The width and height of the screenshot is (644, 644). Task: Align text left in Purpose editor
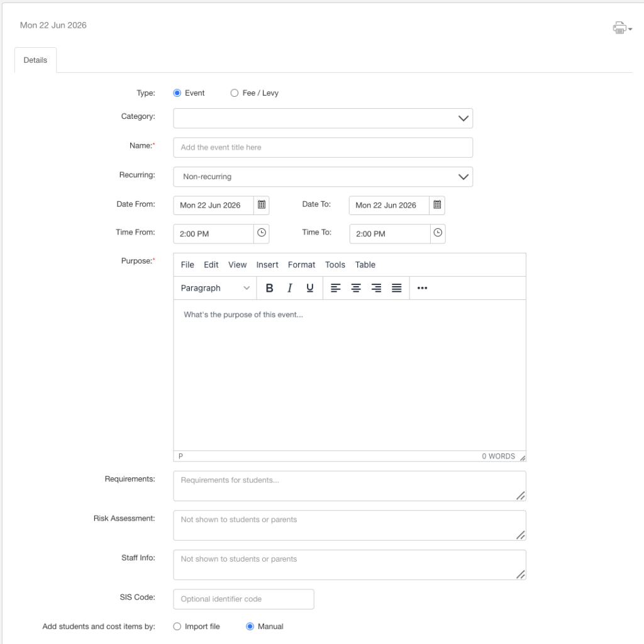[336, 288]
